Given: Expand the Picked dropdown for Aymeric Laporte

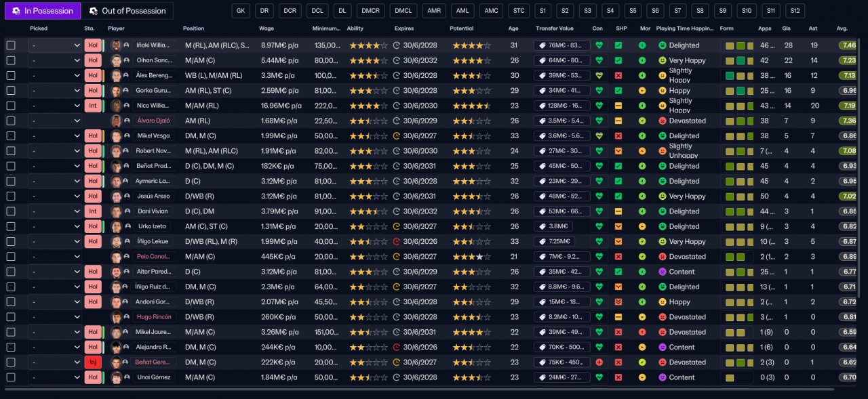Looking at the screenshot, I should 55,181.
